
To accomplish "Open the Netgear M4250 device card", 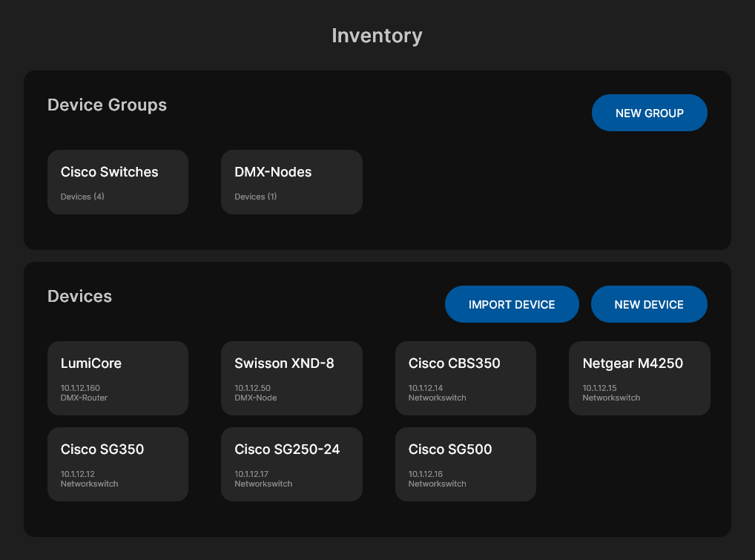I will coord(639,378).
